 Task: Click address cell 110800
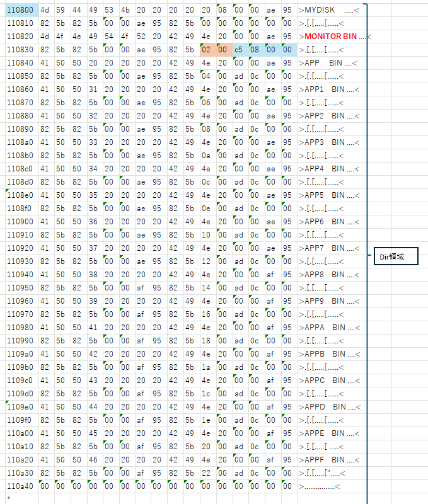tap(19, 10)
